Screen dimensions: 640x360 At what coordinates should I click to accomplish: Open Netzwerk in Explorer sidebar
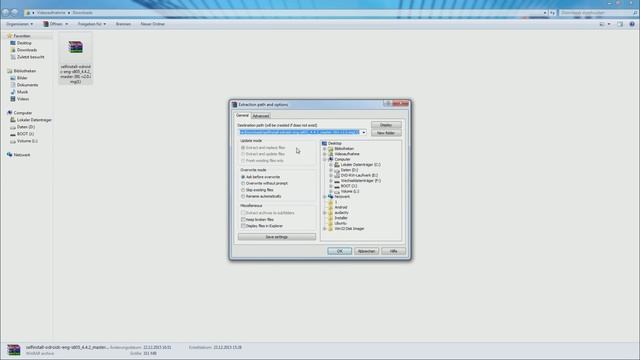22,155
